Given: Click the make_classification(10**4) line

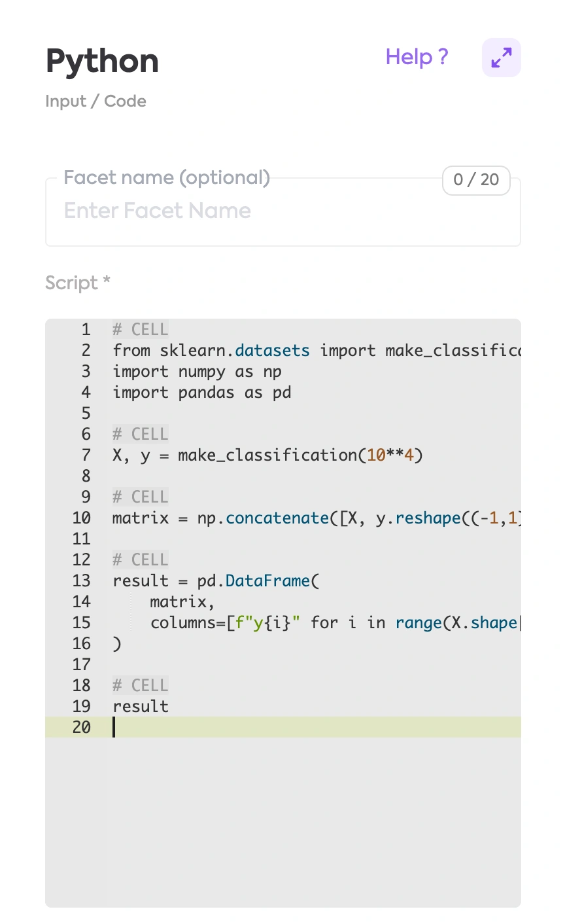Looking at the screenshot, I should 267,455.
